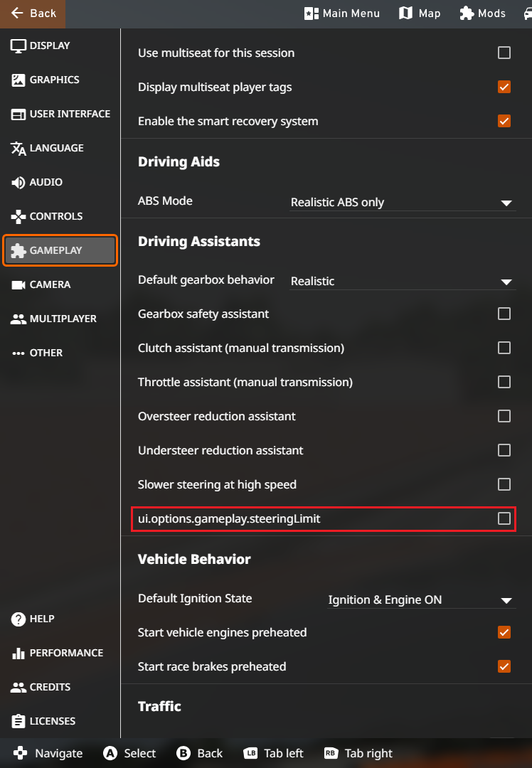Select the Camera video icon
This screenshot has height=768, width=532.
click(x=18, y=285)
